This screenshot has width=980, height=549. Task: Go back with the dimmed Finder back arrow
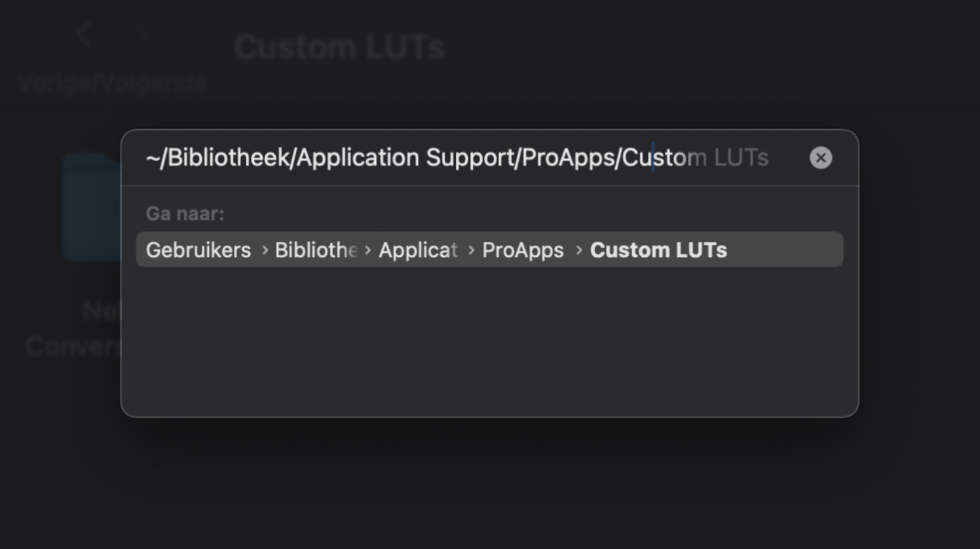click(83, 34)
